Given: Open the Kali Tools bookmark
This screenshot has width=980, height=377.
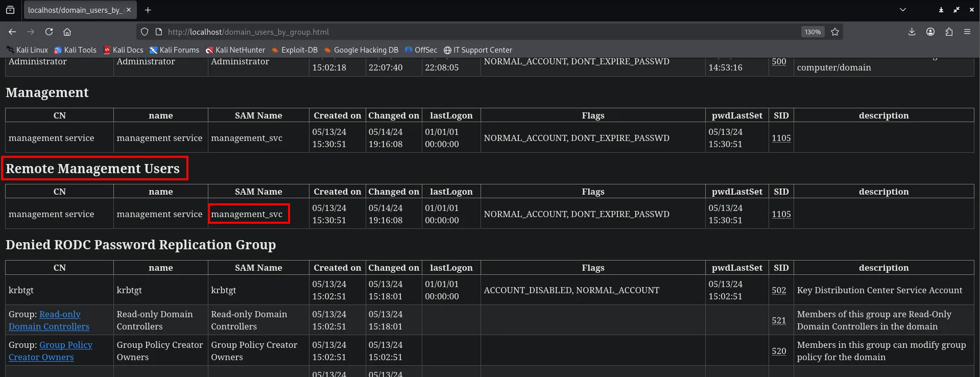Looking at the screenshot, I should coord(75,50).
